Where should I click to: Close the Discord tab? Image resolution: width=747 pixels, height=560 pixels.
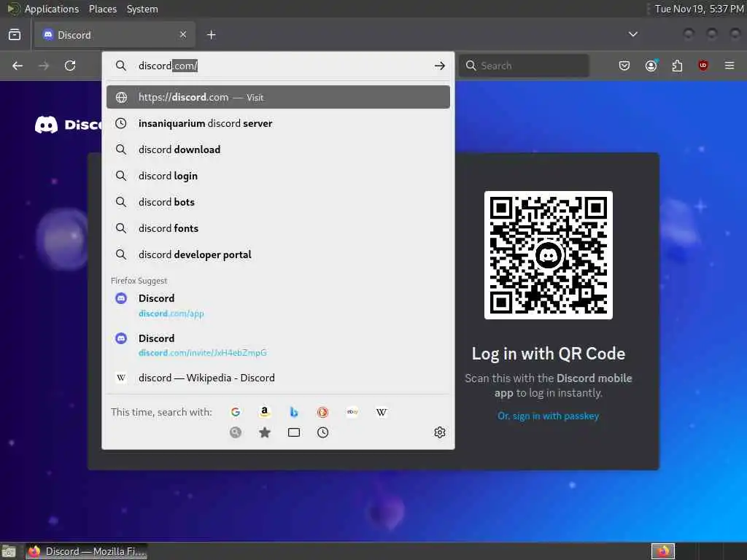[x=183, y=35]
